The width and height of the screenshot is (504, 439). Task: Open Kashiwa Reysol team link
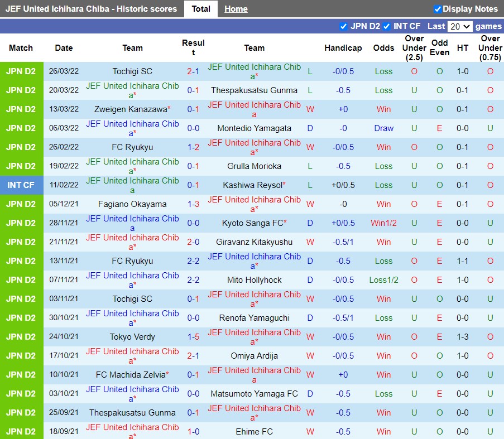pos(253,185)
